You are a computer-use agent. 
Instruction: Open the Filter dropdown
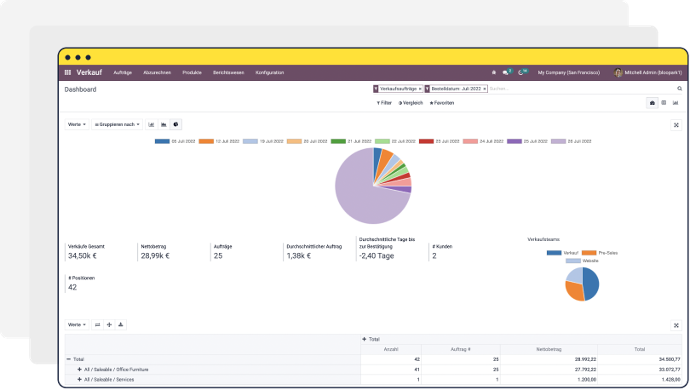384,103
